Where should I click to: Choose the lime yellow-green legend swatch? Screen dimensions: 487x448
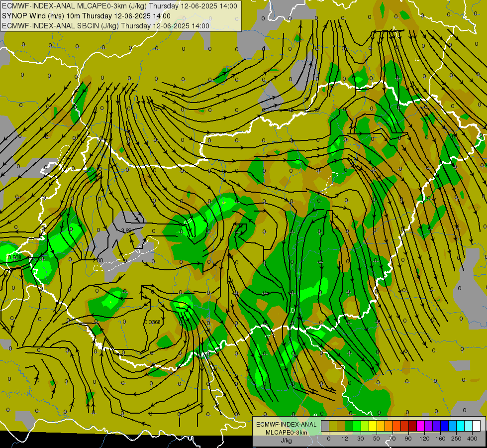coord(365,426)
